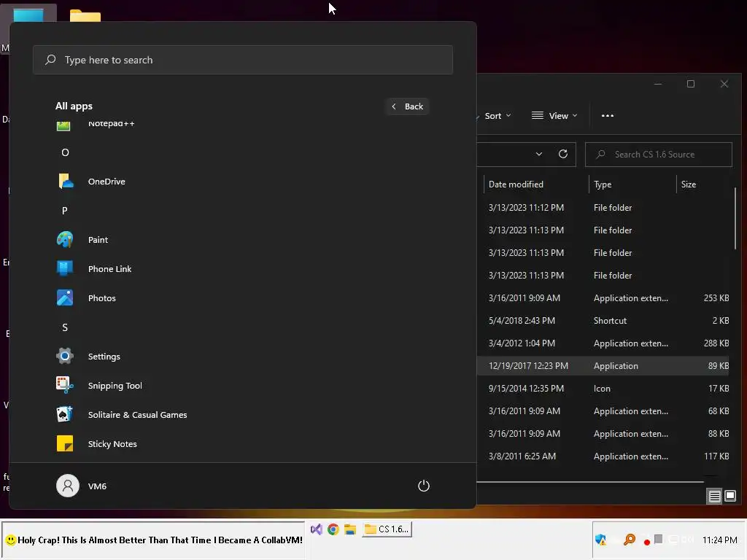Sort by the Date modified column

point(516,184)
